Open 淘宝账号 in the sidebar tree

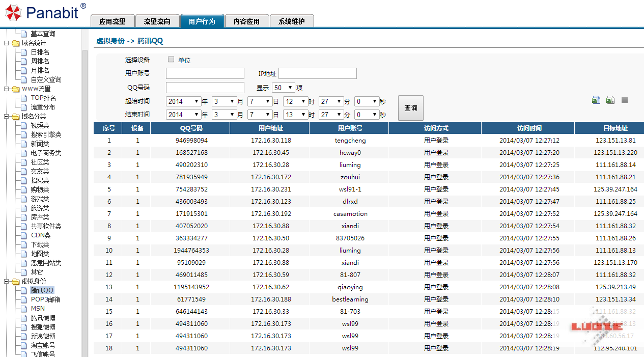pyautogui.click(x=43, y=345)
